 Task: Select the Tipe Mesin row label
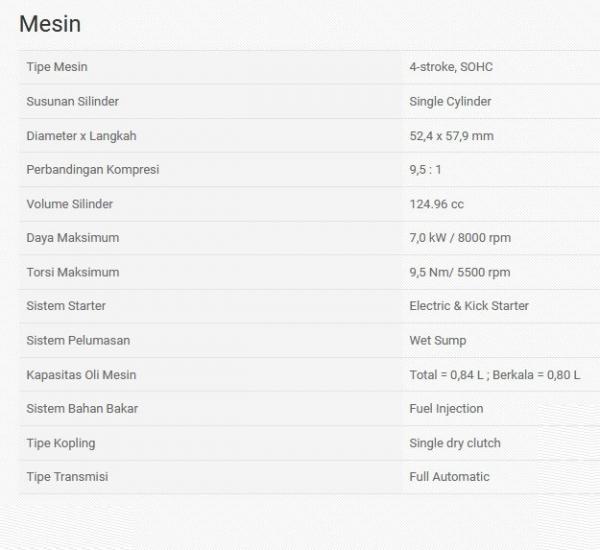[57, 67]
